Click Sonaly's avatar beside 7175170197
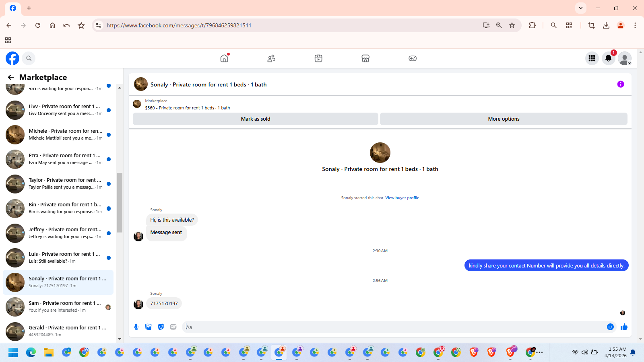 138,304
